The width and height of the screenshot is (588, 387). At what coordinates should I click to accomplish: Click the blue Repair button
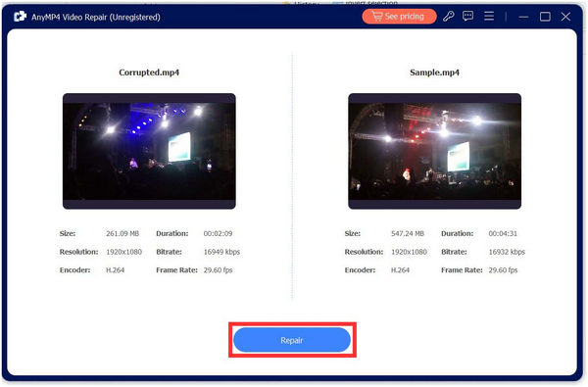pyautogui.click(x=292, y=340)
